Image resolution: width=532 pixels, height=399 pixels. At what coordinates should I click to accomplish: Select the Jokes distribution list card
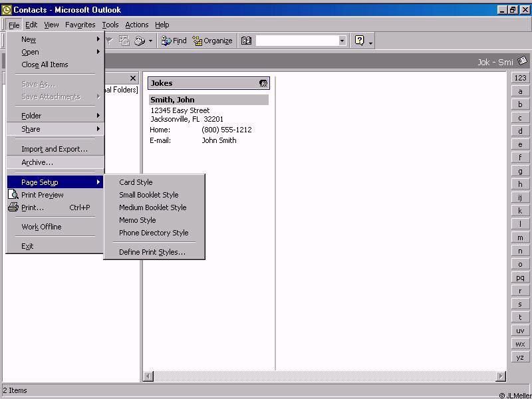tap(209, 83)
